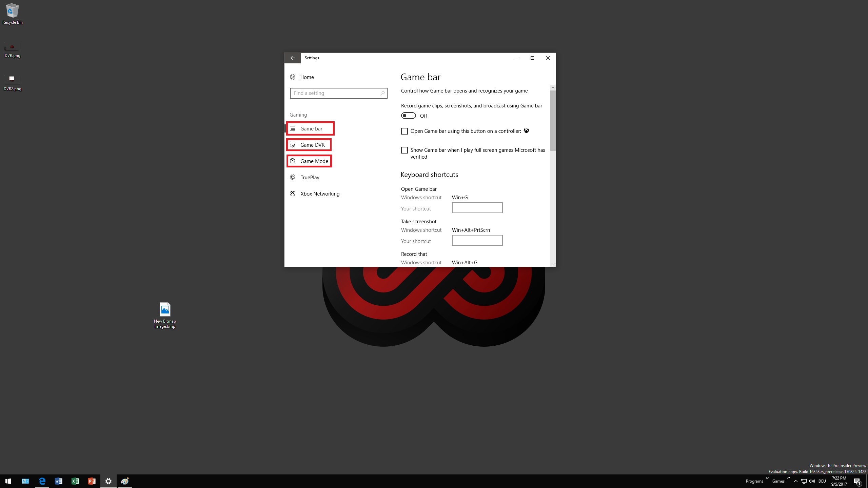The width and height of the screenshot is (868, 488).
Task: Select the Xbox Networking icon in sidebar
Action: click(x=293, y=194)
